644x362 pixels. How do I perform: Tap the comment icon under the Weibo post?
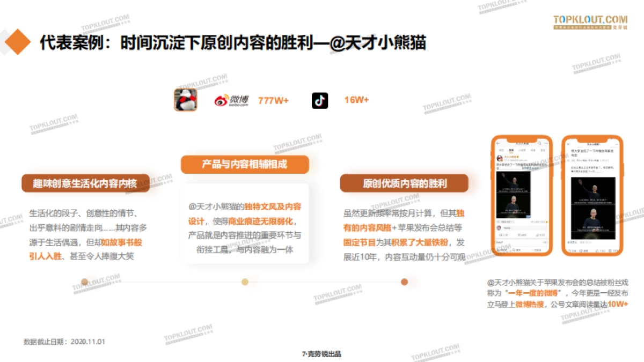tap(520, 234)
